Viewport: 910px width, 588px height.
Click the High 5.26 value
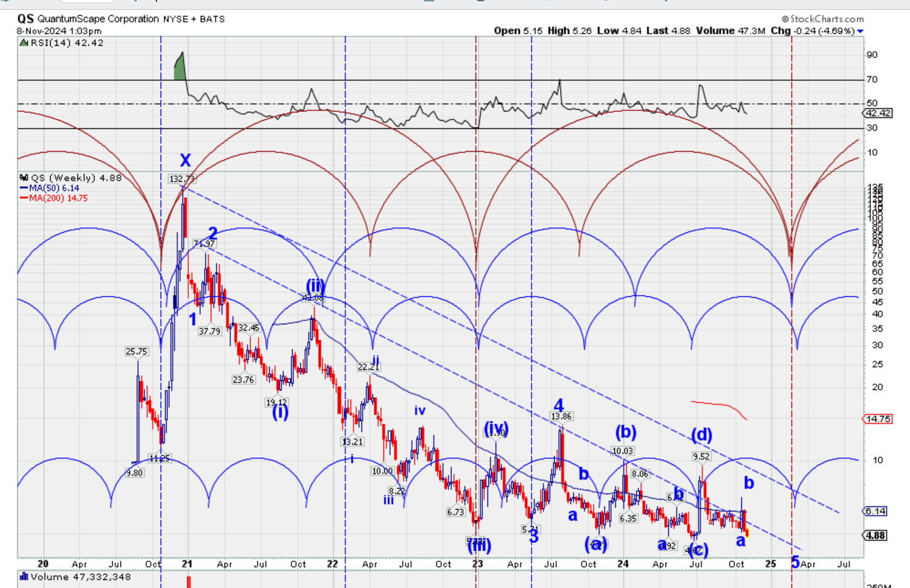pos(569,30)
